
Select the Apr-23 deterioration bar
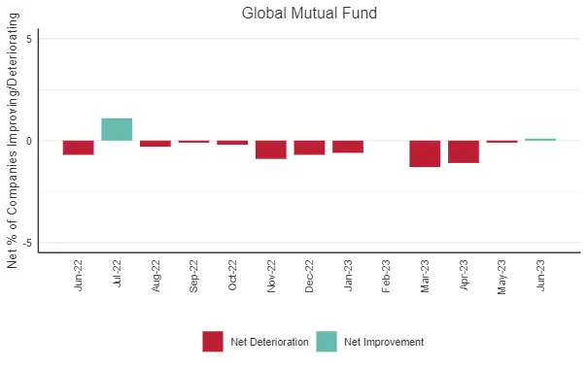click(x=464, y=151)
